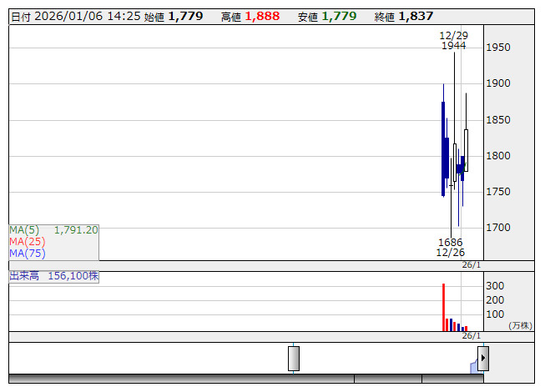Screen dimensions: 545x392
Task: Toggle the MA(25) legend entry
Action: tap(28, 242)
